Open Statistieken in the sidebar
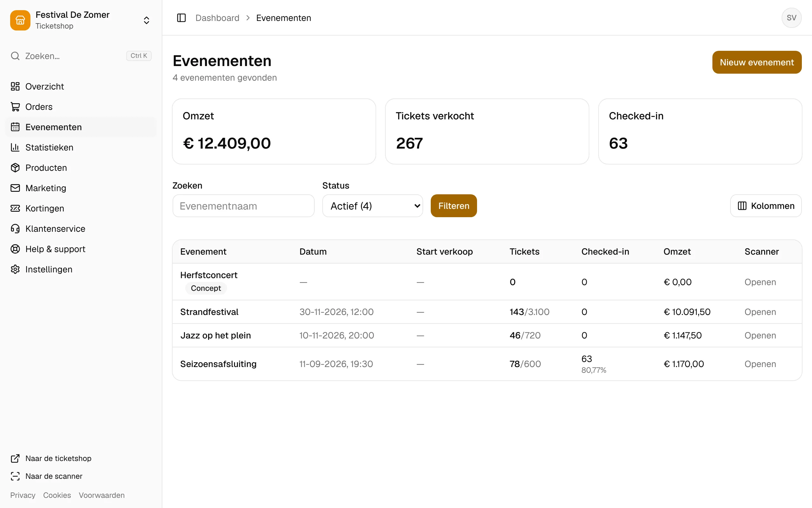This screenshot has height=508, width=812. [x=81, y=148]
